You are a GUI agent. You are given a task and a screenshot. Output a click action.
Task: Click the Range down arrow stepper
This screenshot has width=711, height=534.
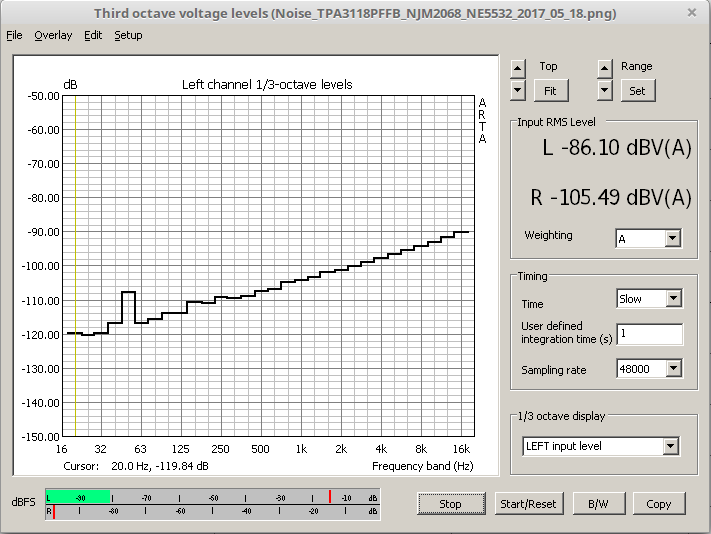click(604, 90)
